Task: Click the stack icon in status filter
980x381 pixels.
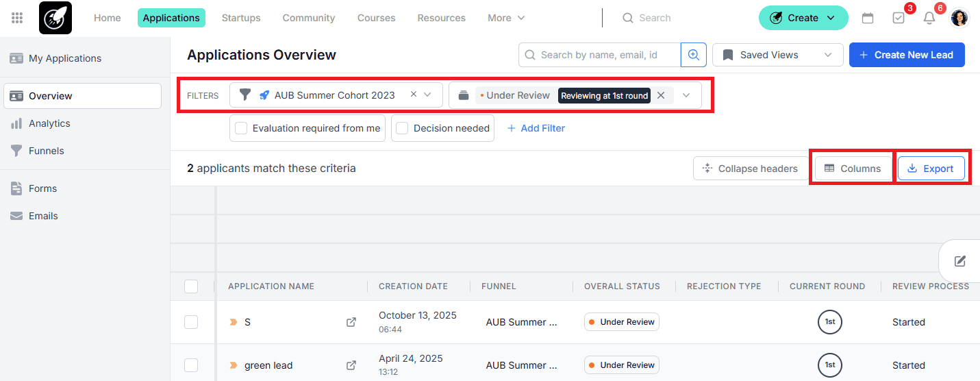Action: click(x=464, y=95)
